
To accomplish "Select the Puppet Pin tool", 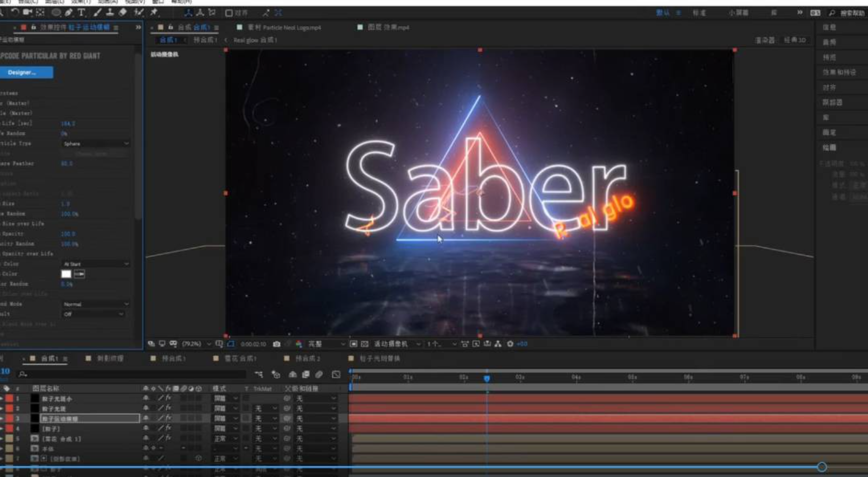I will (154, 12).
